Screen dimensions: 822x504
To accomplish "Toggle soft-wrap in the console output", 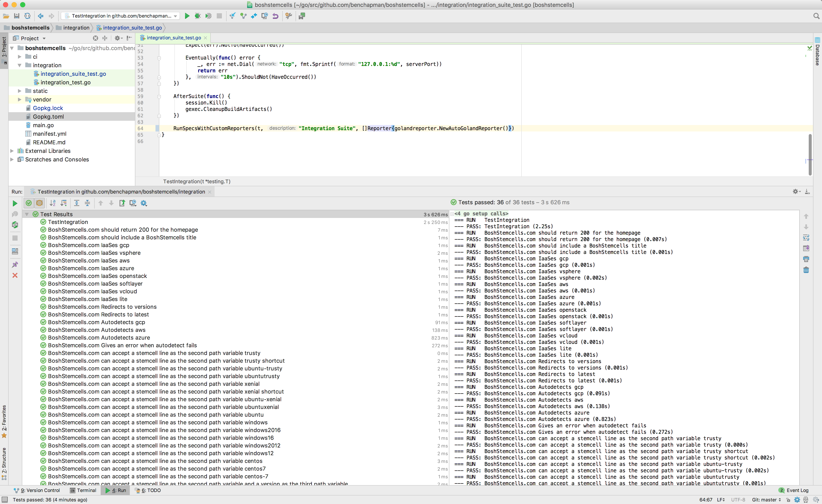I will [806, 237].
